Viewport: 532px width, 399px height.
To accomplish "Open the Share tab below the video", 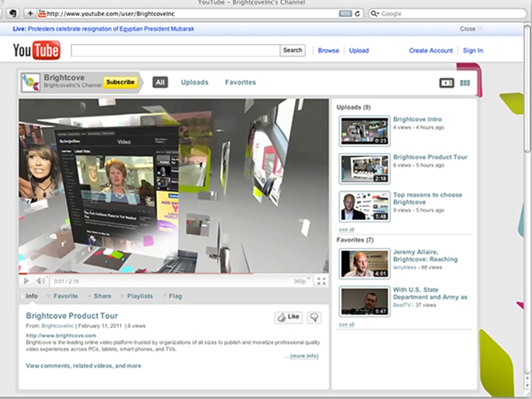I will (x=102, y=296).
